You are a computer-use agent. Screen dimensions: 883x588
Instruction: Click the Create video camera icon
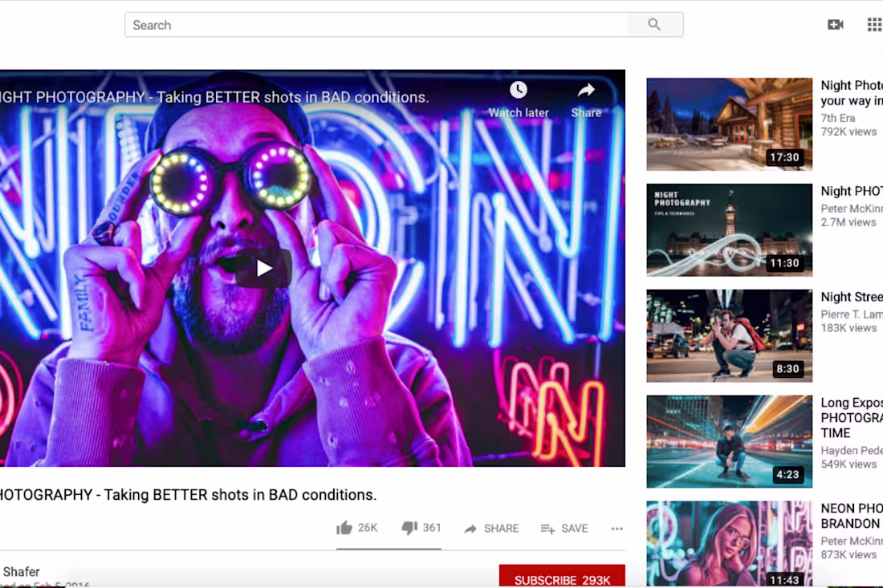(x=835, y=24)
